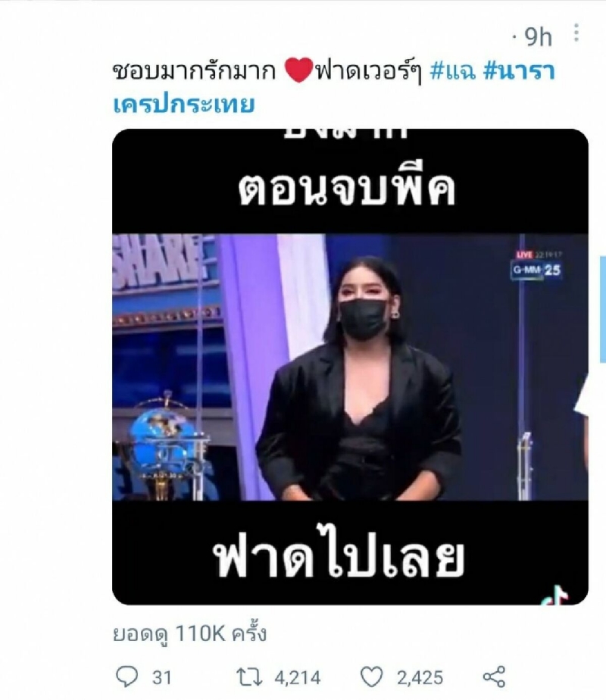Tap the reply speech bubble icon

(x=127, y=677)
